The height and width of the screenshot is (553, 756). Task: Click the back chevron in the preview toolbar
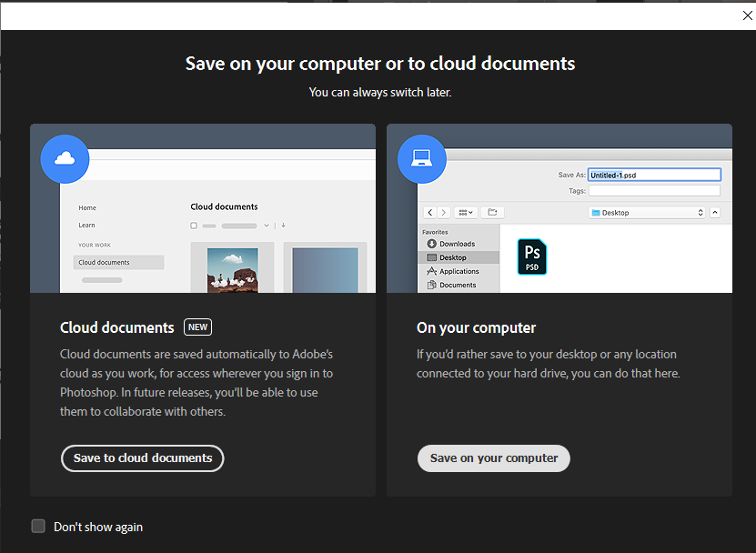coord(430,213)
